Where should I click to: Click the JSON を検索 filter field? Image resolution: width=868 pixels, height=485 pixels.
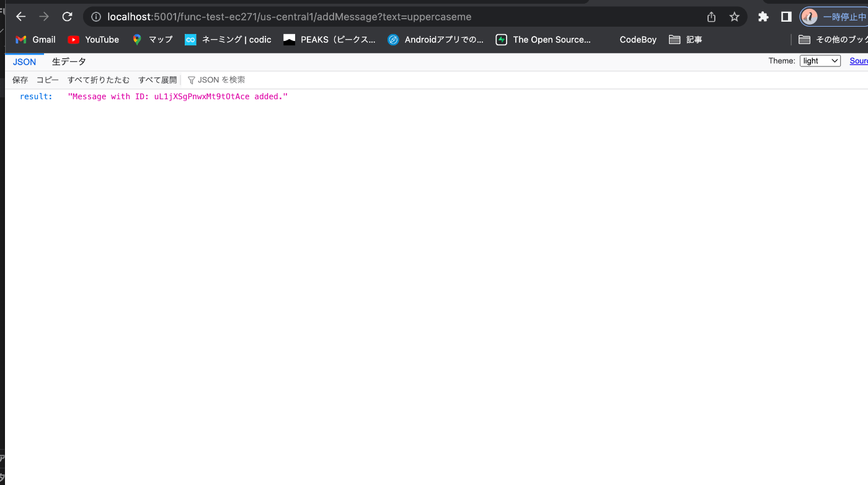[x=221, y=80]
